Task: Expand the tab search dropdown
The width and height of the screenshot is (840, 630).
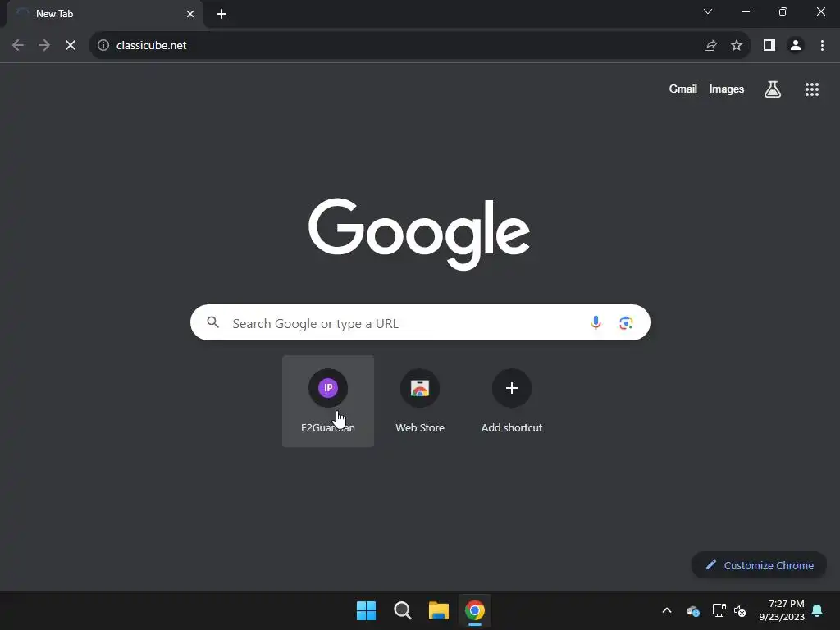Action: click(x=708, y=11)
